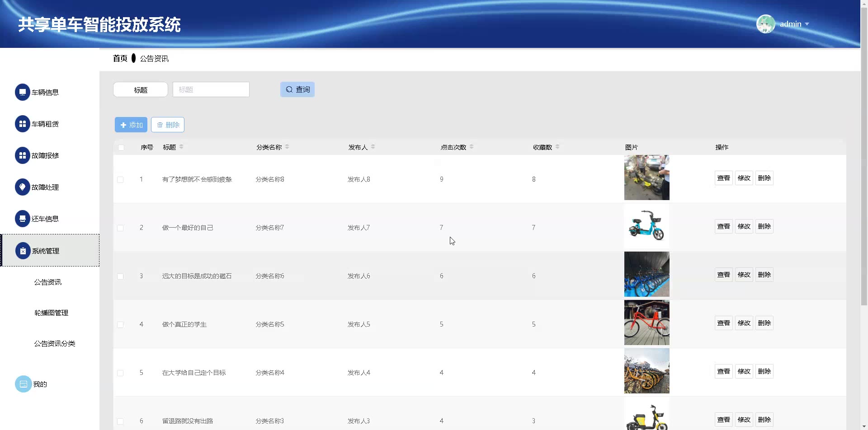Sort the table by 点击次数 column
This screenshot has width=868, height=430.
472,147
